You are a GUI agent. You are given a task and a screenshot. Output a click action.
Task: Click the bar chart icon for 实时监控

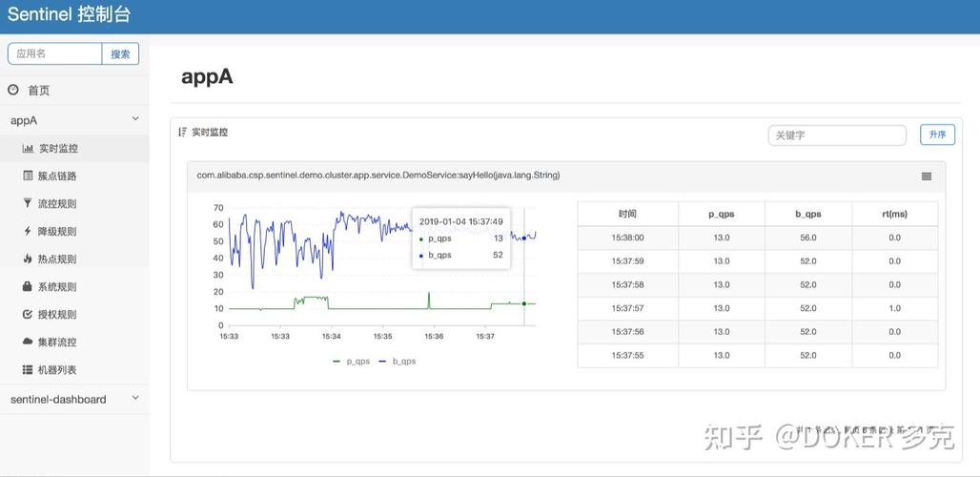tap(28, 148)
